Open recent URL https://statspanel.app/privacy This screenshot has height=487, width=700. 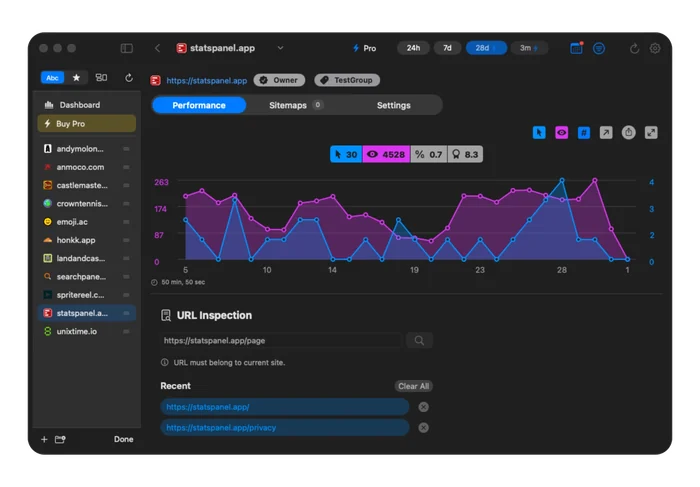click(x=284, y=428)
